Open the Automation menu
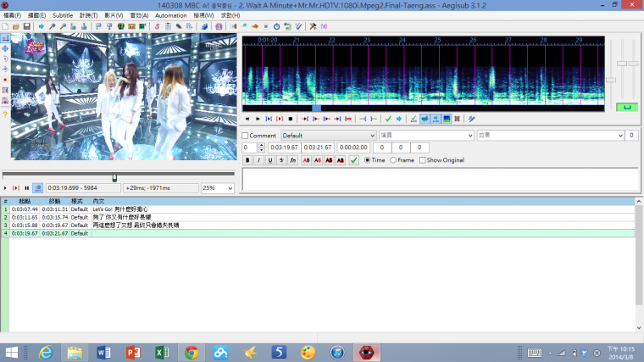 [171, 15]
